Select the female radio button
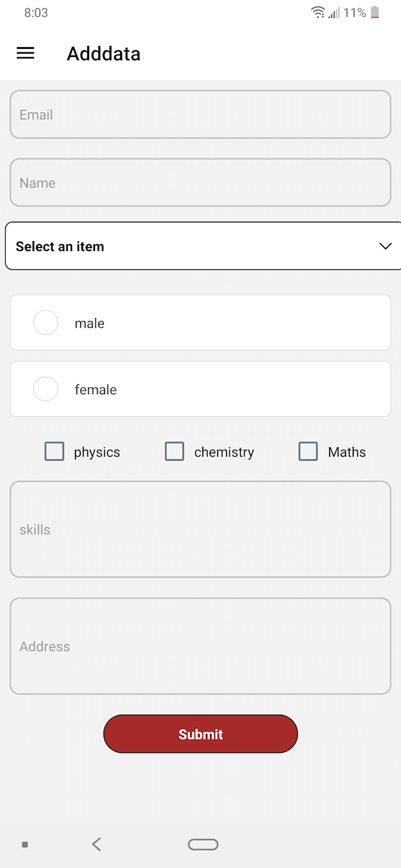This screenshot has width=401, height=868. coord(45,389)
